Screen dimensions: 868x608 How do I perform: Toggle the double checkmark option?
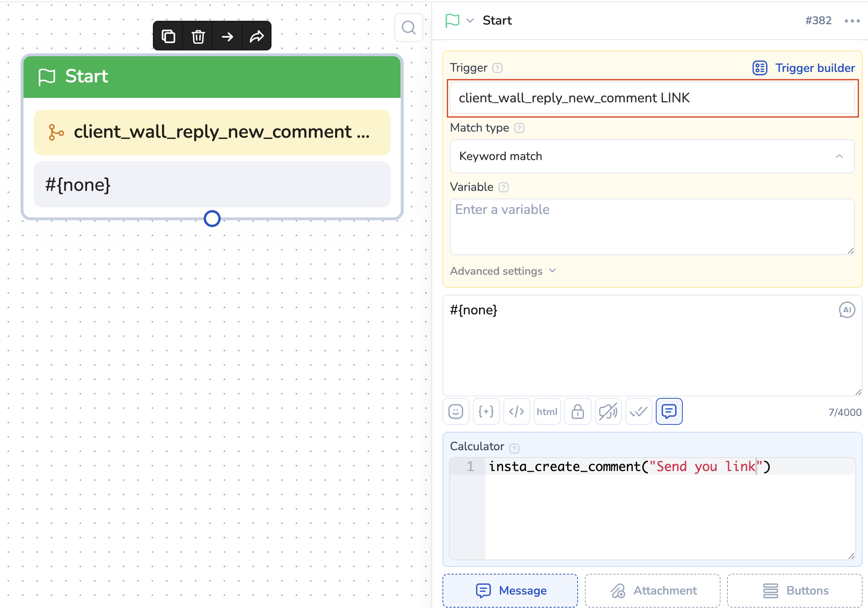click(x=638, y=411)
